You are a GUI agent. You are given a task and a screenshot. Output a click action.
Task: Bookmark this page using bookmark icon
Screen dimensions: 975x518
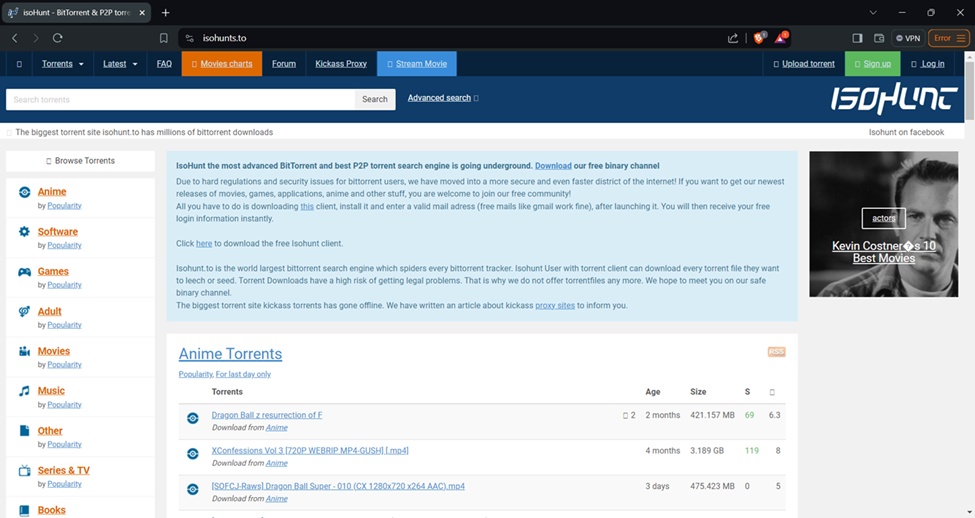[164, 38]
